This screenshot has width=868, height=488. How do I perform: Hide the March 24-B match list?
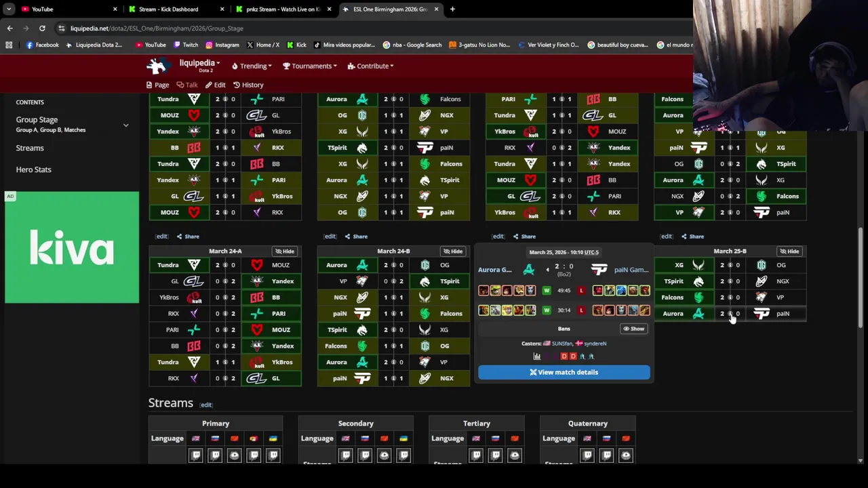(x=452, y=251)
